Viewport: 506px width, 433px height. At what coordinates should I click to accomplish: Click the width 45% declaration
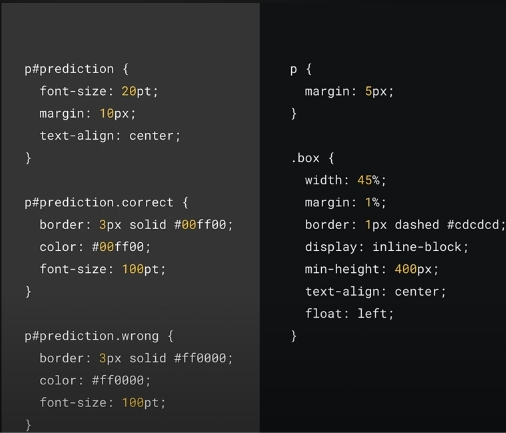tap(345, 180)
